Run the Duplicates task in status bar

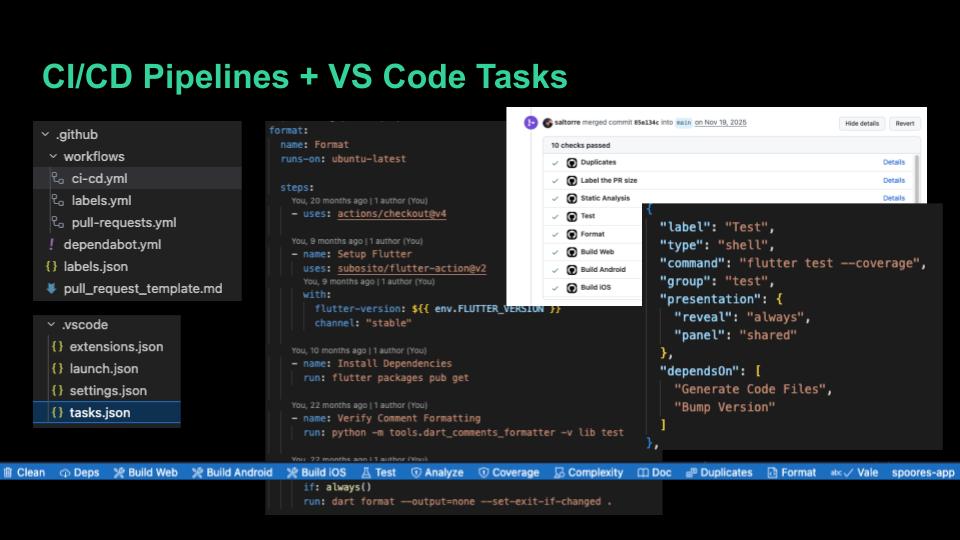click(719, 473)
